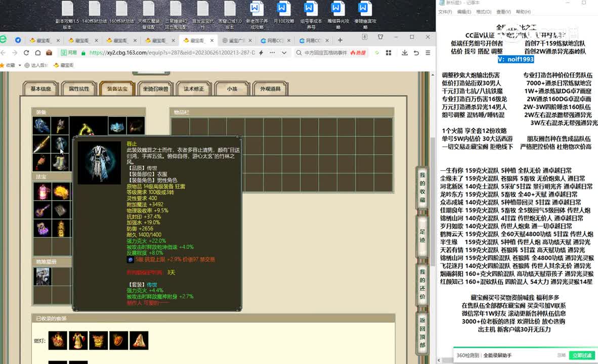Viewport: 598px width, 364px height.
Task: Click the 返回顶部 side button
Action: (x=422, y=332)
